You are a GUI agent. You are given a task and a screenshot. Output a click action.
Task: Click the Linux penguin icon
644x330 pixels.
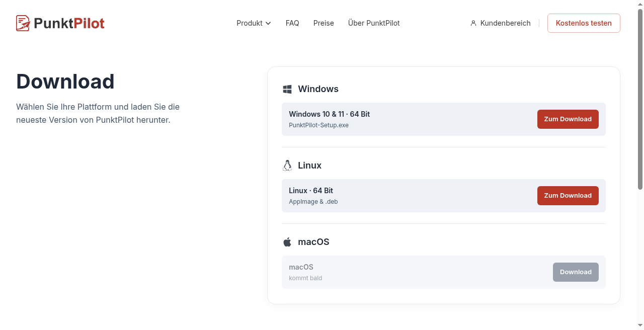[x=287, y=166]
